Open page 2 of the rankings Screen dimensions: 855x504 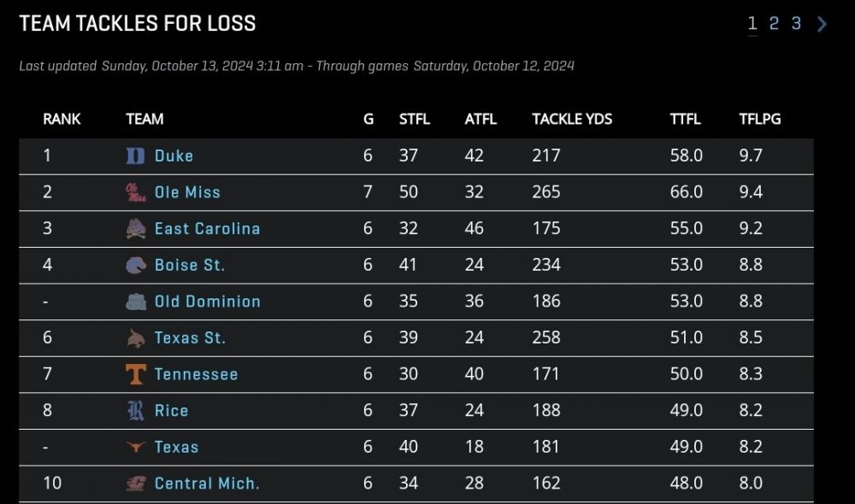click(774, 24)
